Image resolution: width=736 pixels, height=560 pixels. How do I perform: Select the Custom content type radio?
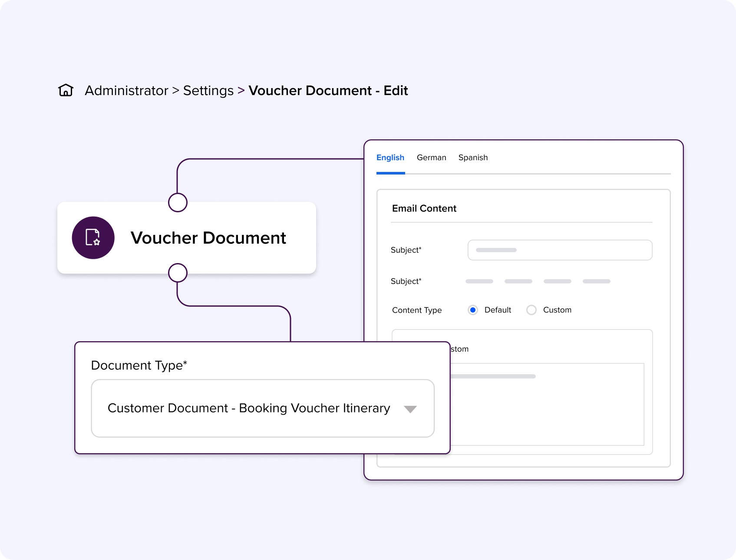coord(531,310)
